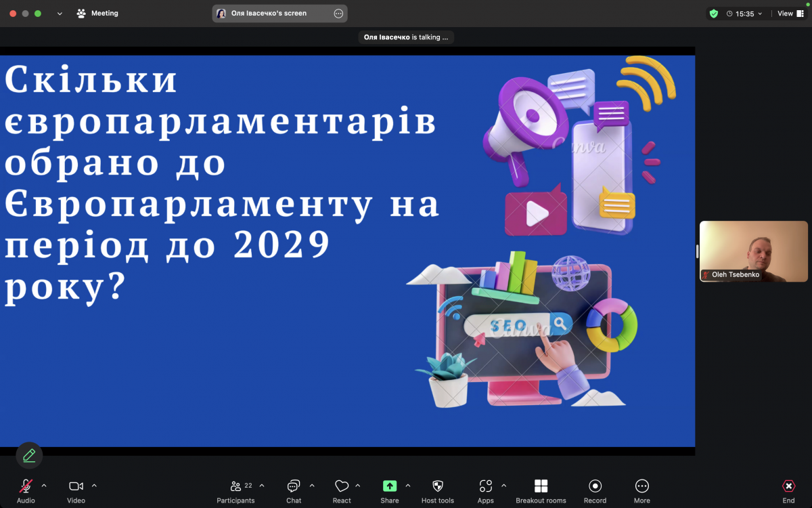Viewport: 812px width, 508px height.
Task: End the meeting
Action: point(788,486)
